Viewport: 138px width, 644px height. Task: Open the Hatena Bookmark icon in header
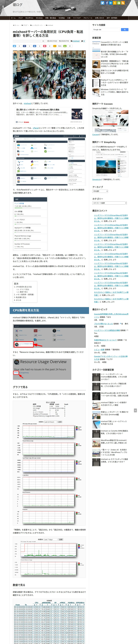(x=110, y=3)
